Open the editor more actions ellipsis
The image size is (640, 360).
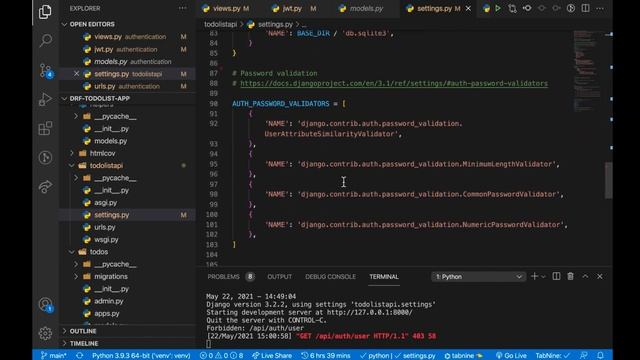point(600,8)
